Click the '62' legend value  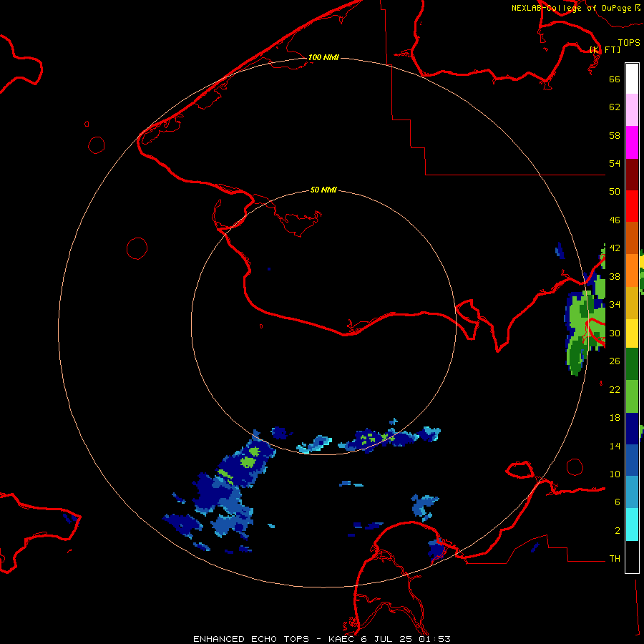pyautogui.click(x=615, y=107)
